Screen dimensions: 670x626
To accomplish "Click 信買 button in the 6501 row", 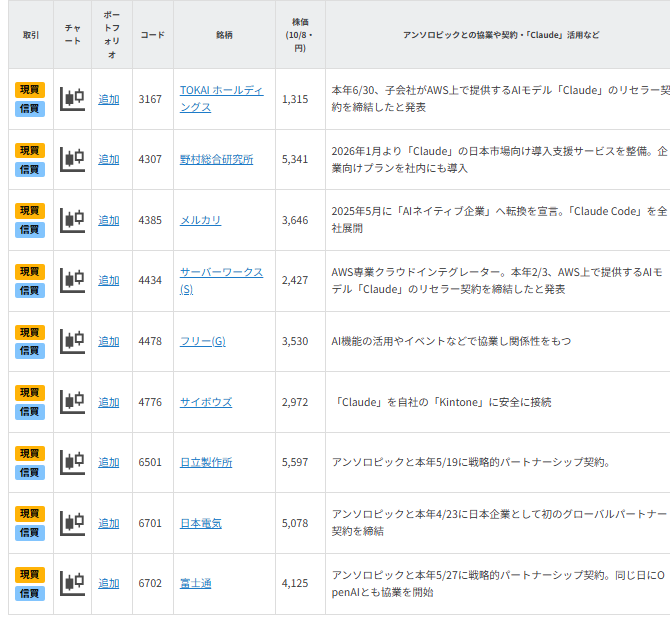I will tap(30, 472).
